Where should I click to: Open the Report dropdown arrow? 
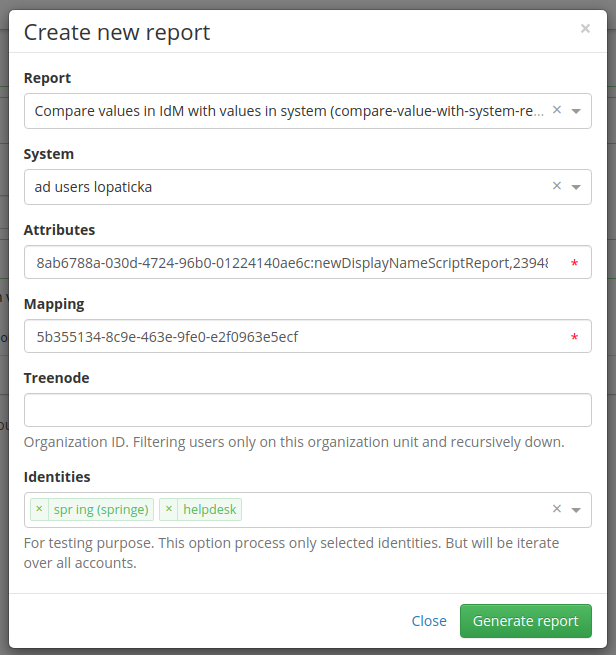click(x=576, y=111)
